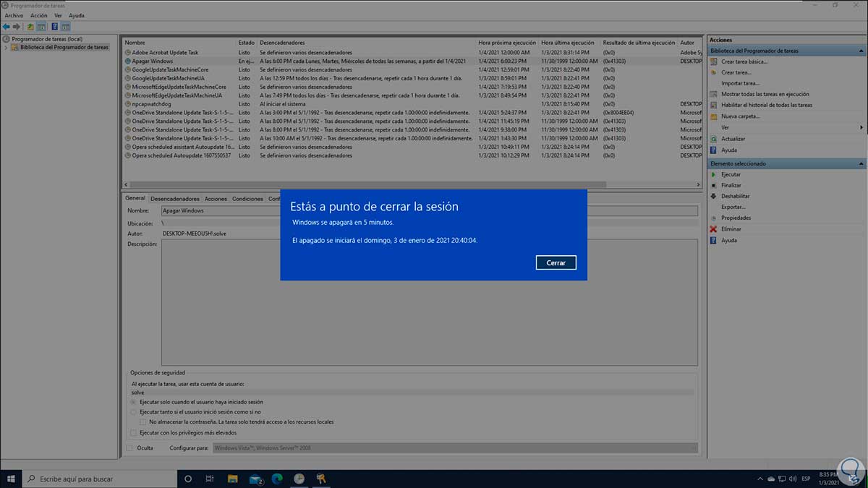Collapse the Elemento seleccionado actions section
Screen dimensions: 868x488
tap(861, 163)
